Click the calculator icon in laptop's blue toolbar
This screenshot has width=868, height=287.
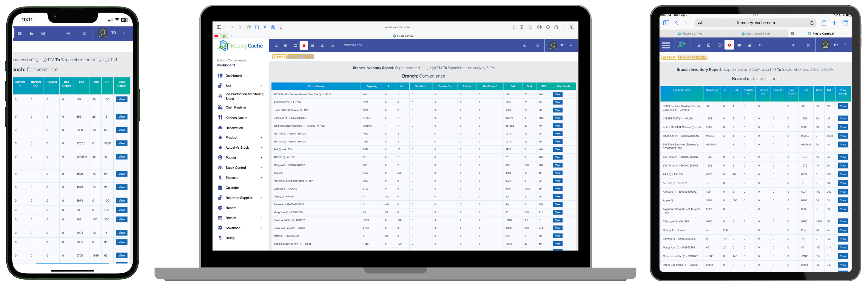tap(285, 45)
